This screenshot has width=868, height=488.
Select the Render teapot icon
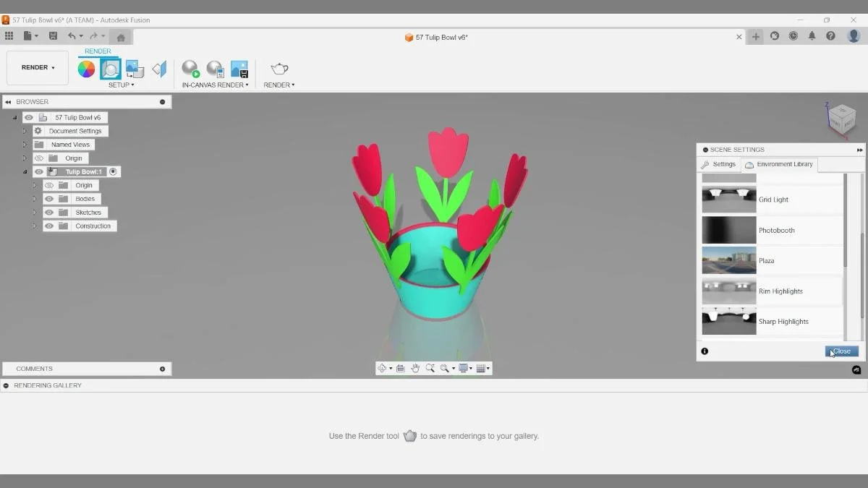278,69
